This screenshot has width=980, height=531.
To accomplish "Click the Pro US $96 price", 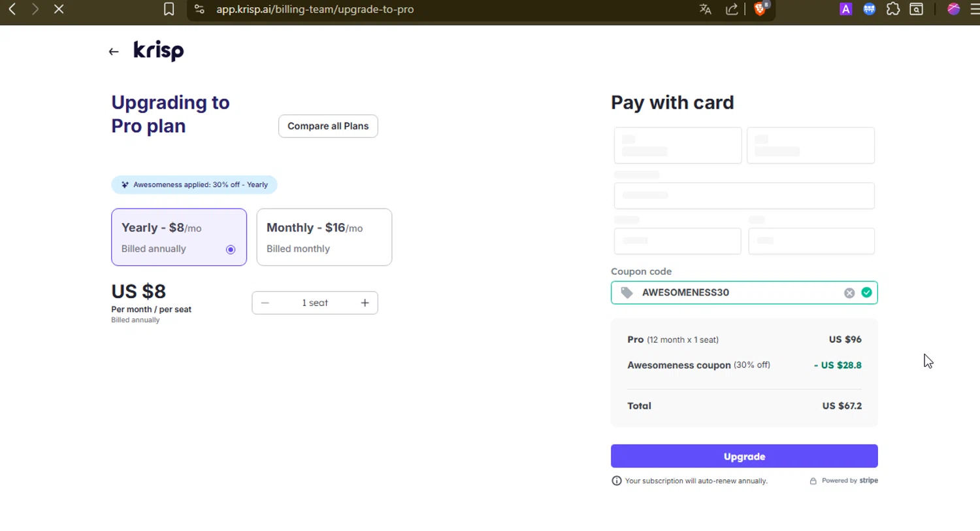I will (x=845, y=339).
